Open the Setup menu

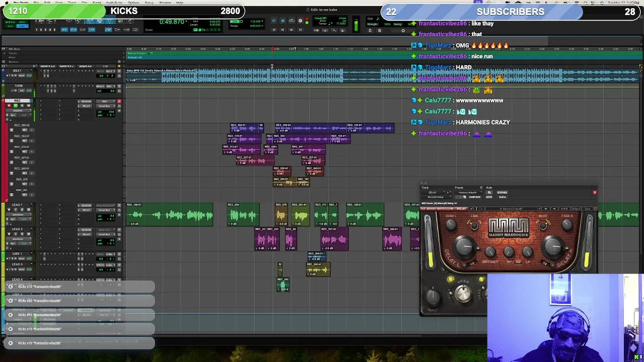(149, 3)
